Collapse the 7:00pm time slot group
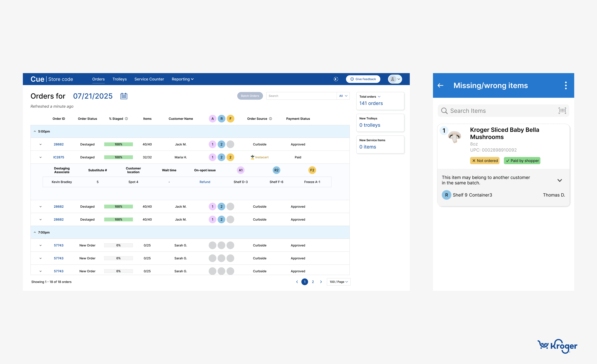597x364 pixels. (35, 232)
